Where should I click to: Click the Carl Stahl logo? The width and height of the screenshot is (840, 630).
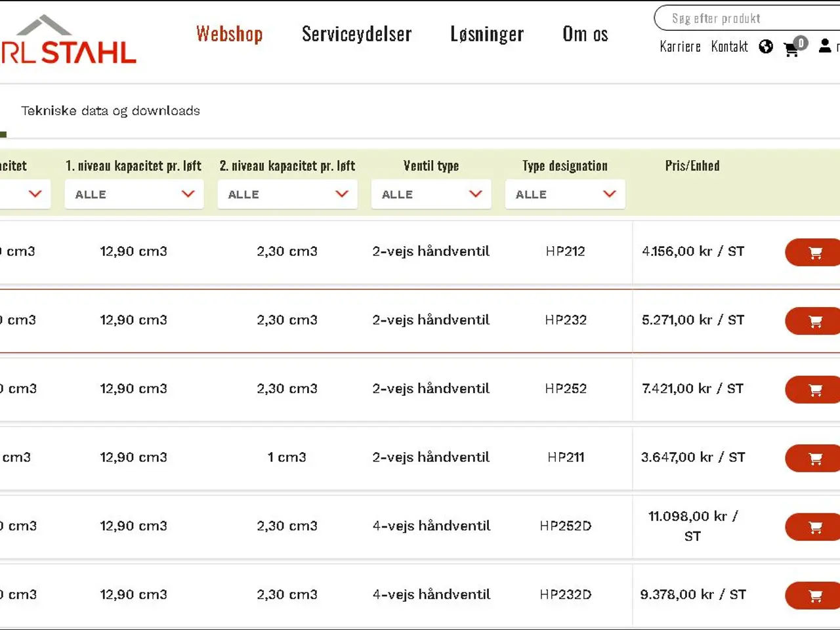(68, 41)
